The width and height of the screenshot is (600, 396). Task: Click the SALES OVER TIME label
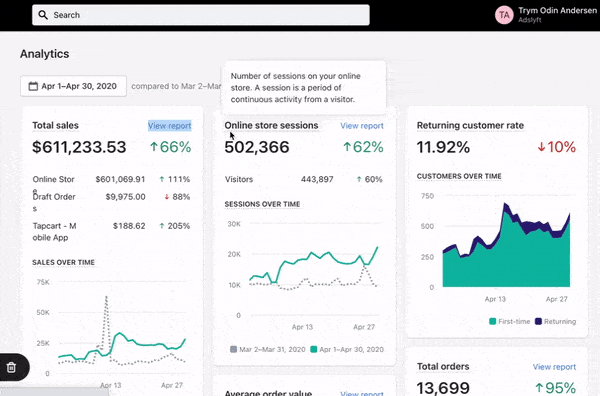pos(64,262)
